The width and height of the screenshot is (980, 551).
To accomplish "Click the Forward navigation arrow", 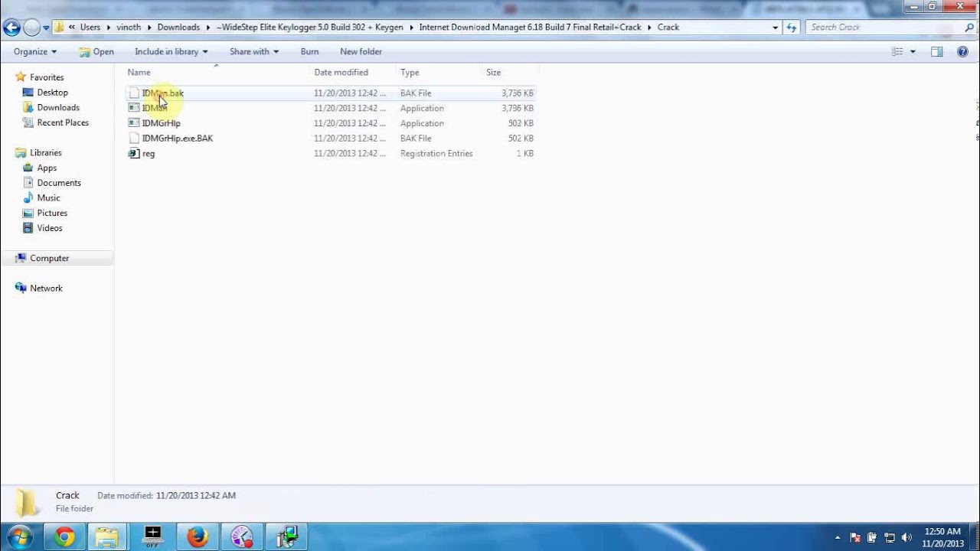I will (32, 28).
